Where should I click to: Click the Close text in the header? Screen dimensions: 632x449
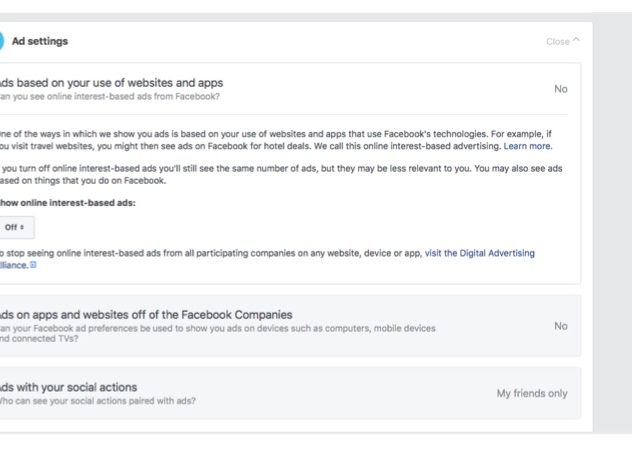pos(557,42)
